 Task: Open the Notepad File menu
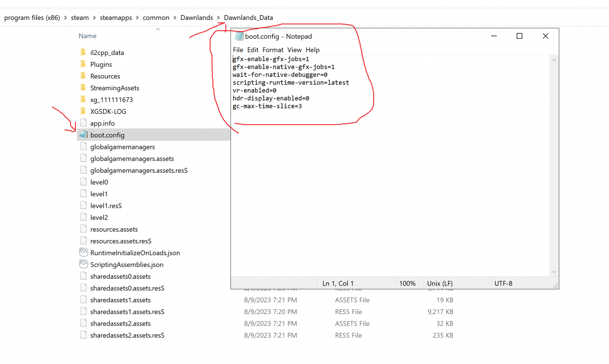pos(238,50)
